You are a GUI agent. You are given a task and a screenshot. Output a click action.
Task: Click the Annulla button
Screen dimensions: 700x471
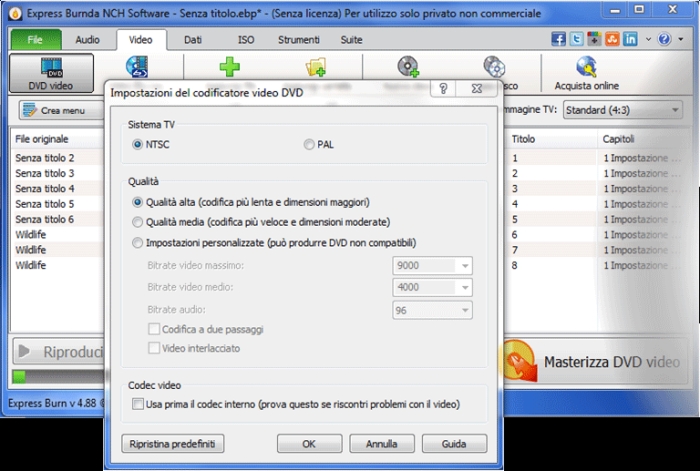coord(382,444)
